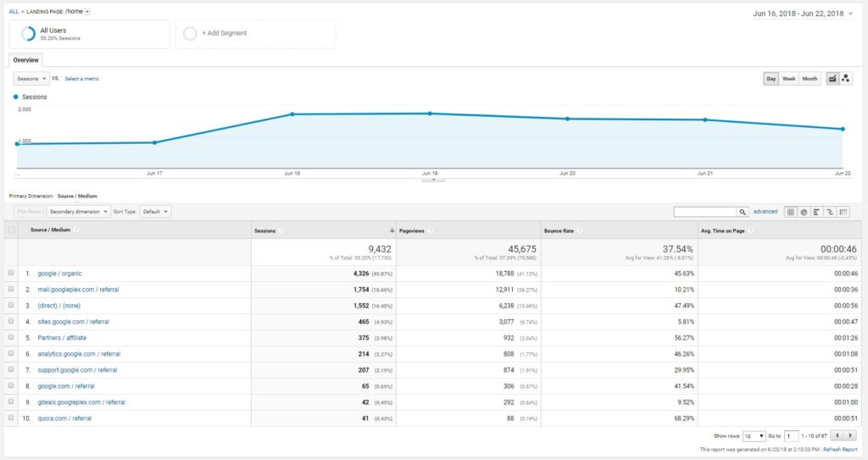Click help icon beside Source / Medium header
The height and width of the screenshot is (460, 868).
pyautogui.click(x=76, y=230)
